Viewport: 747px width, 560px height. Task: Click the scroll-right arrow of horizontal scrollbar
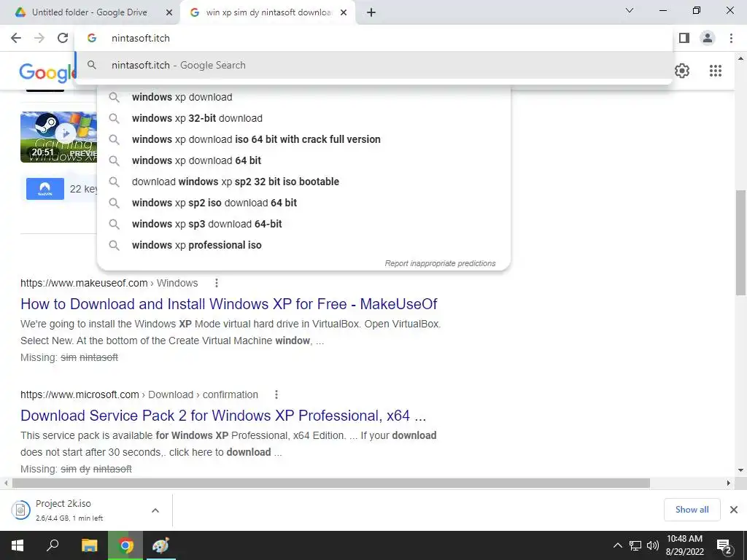pyautogui.click(x=728, y=483)
